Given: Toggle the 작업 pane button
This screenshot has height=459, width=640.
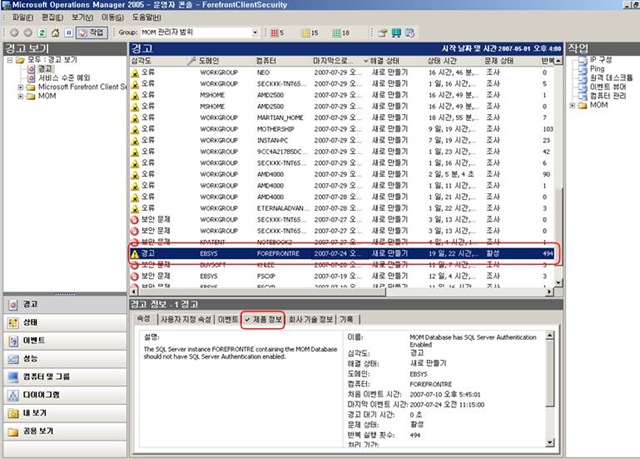Looking at the screenshot, I should [92, 33].
